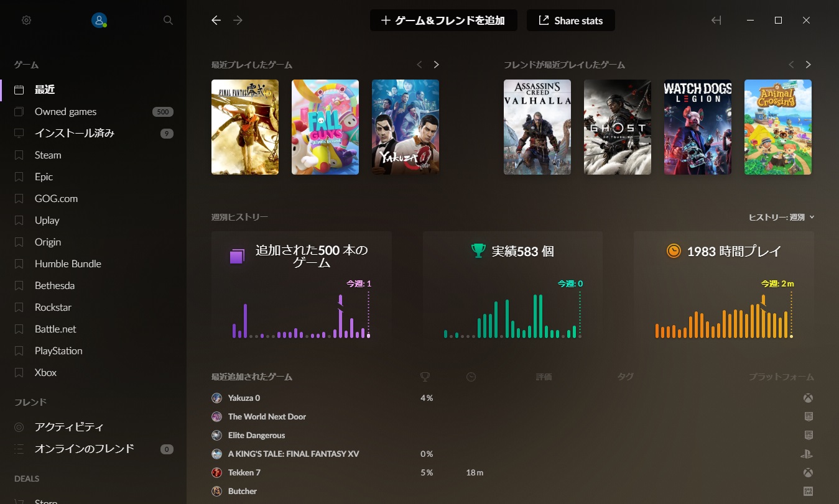Screen dimensions: 839x504
Task: Open the Uplay bookmark
Action: click(93, 220)
